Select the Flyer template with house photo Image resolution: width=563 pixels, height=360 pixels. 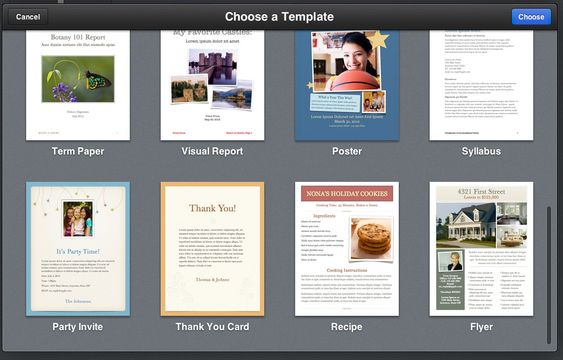pos(481,249)
